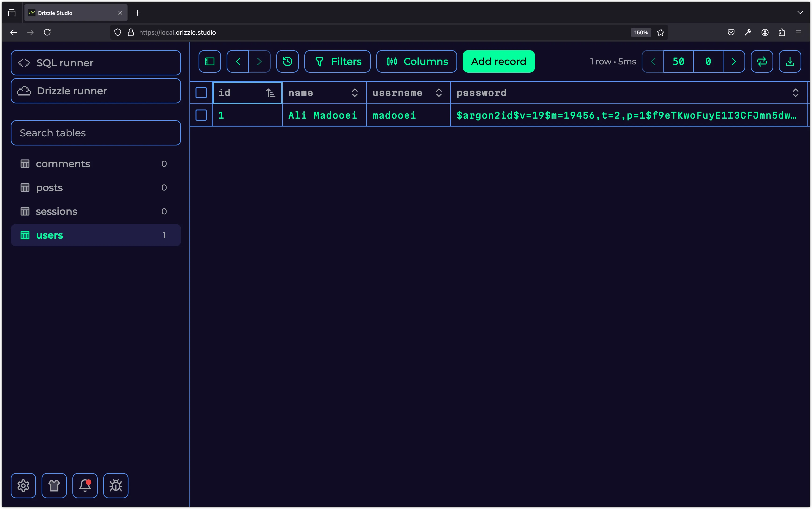Select the argon2id password hash cell
Viewport: 812px width, 509px height.
point(628,115)
